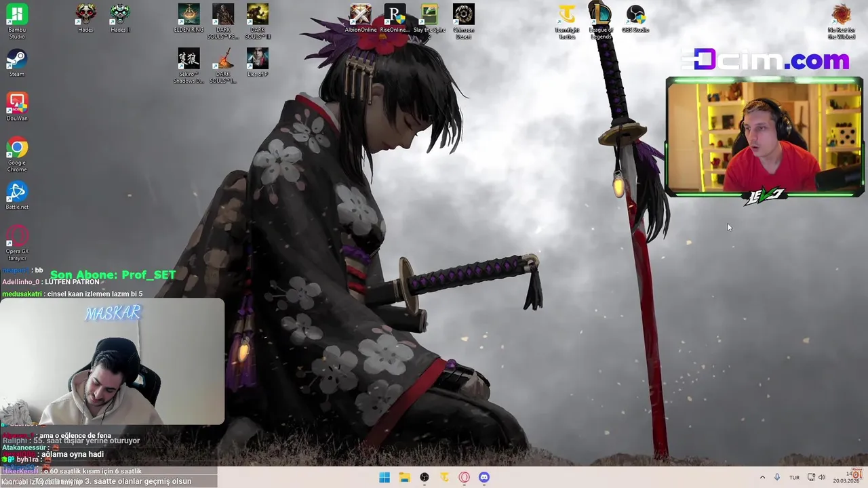The image size is (868, 488).
Task: Select the Teamfight Tactics desktop icon
Action: click(567, 21)
